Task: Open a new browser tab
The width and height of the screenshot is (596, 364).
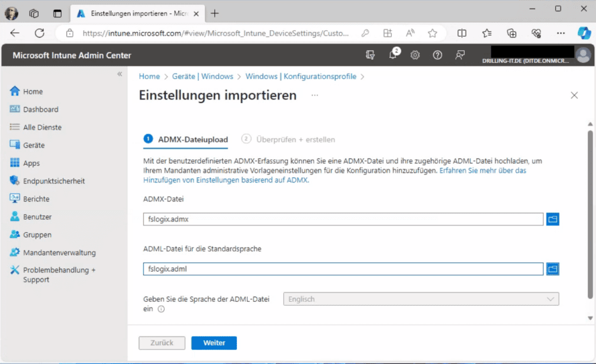Action: tap(215, 13)
